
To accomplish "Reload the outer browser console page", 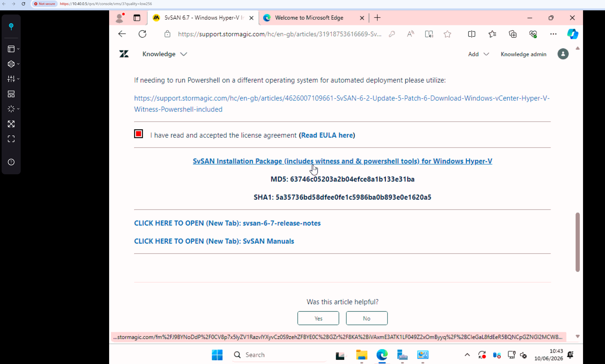I will [x=24, y=4].
